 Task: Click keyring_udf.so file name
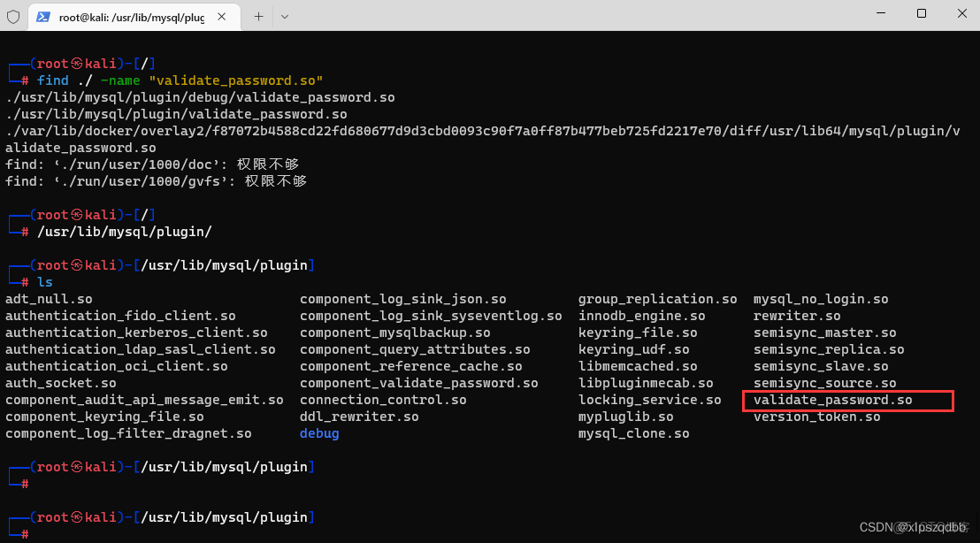634,350
